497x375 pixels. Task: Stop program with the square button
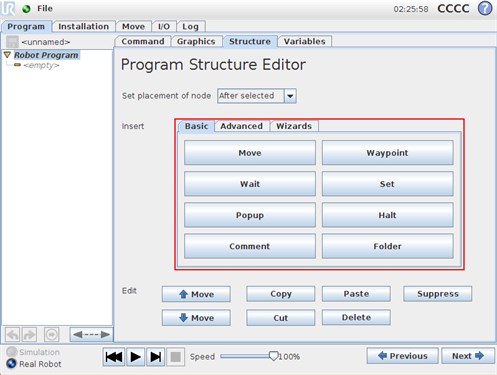tap(175, 357)
